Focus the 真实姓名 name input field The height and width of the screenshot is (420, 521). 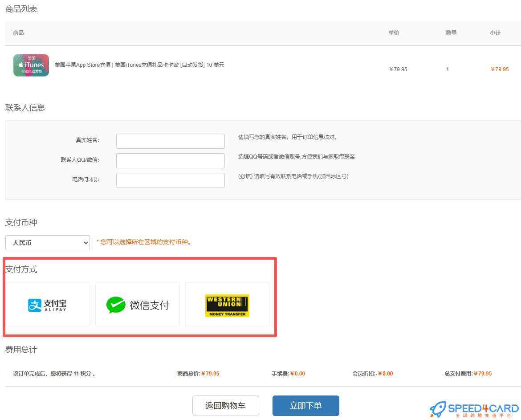pos(170,141)
